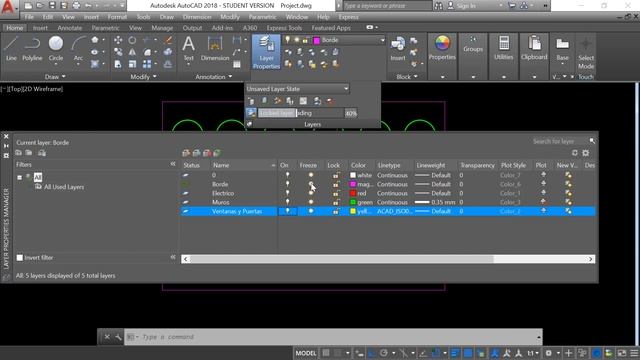
Task: Open the Clipboard panel icon
Action: (x=534, y=48)
